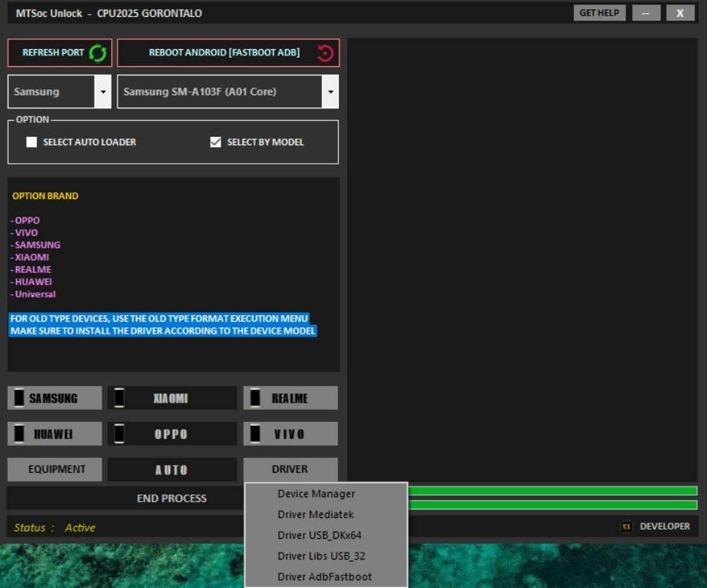Click the red reboot icon beside FASTBOOT ADB

[325, 52]
